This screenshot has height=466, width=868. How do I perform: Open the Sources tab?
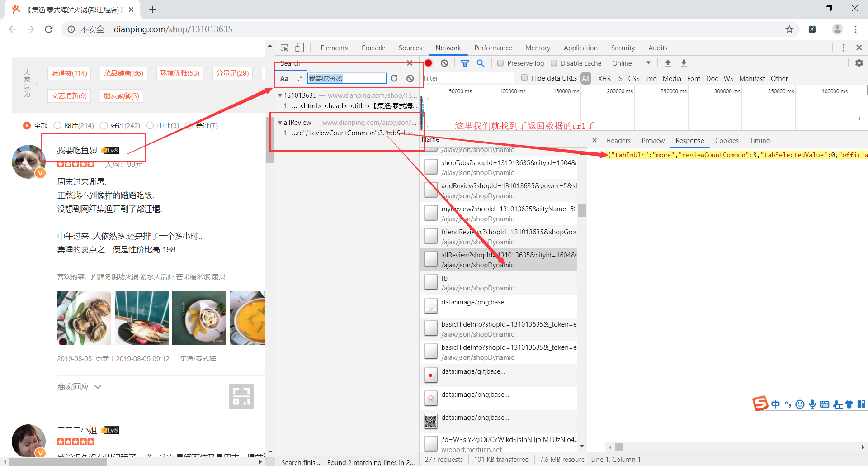coord(410,48)
